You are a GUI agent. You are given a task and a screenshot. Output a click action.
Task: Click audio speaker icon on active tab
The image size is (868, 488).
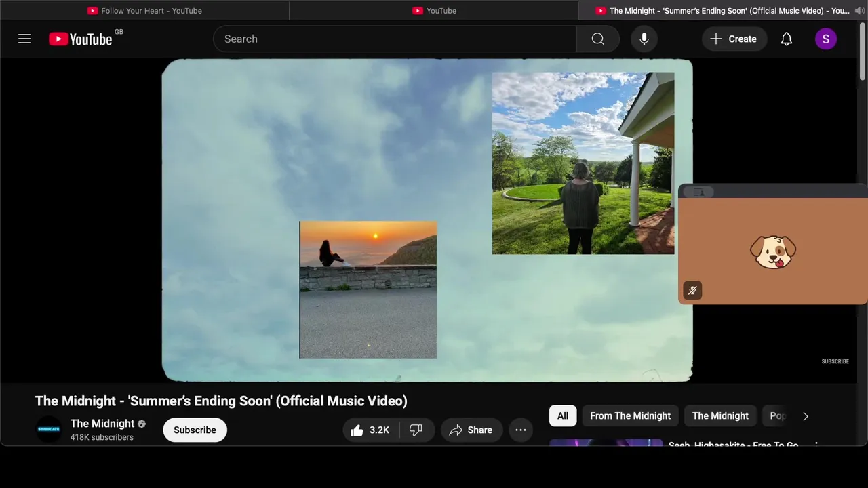coord(859,11)
